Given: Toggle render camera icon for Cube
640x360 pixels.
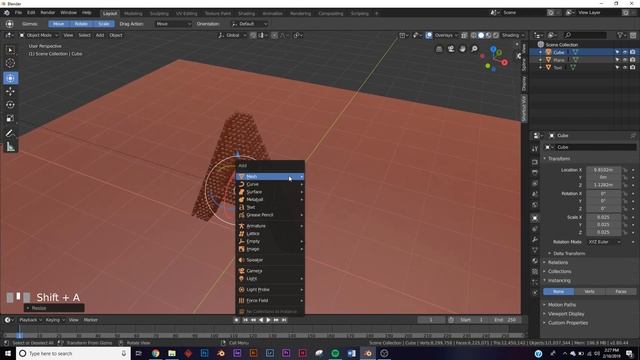Looking at the screenshot, I should pos(633,52).
